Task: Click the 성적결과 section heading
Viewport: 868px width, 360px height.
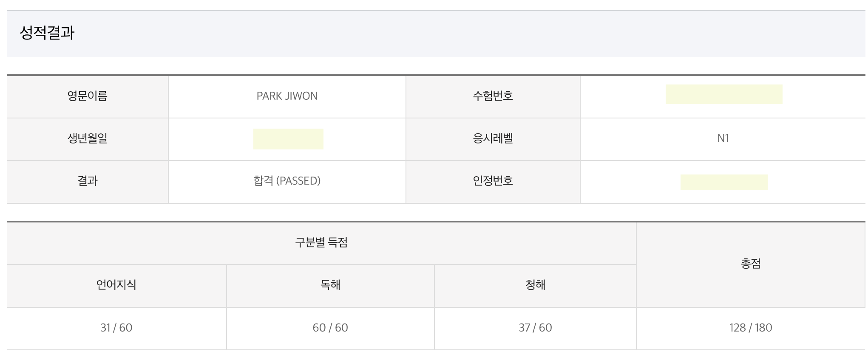Action: (x=47, y=33)
